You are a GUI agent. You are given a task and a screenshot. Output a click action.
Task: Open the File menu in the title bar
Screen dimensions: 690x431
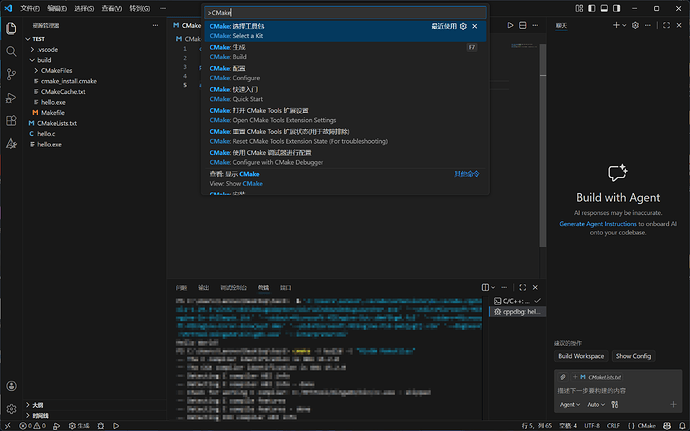pos(30,8)
